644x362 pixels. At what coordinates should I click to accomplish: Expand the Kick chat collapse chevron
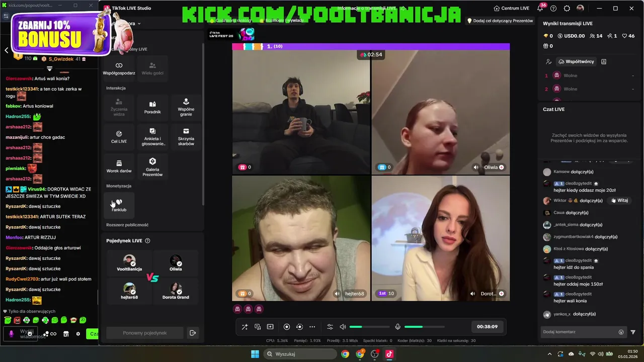(x=49, y=69)
